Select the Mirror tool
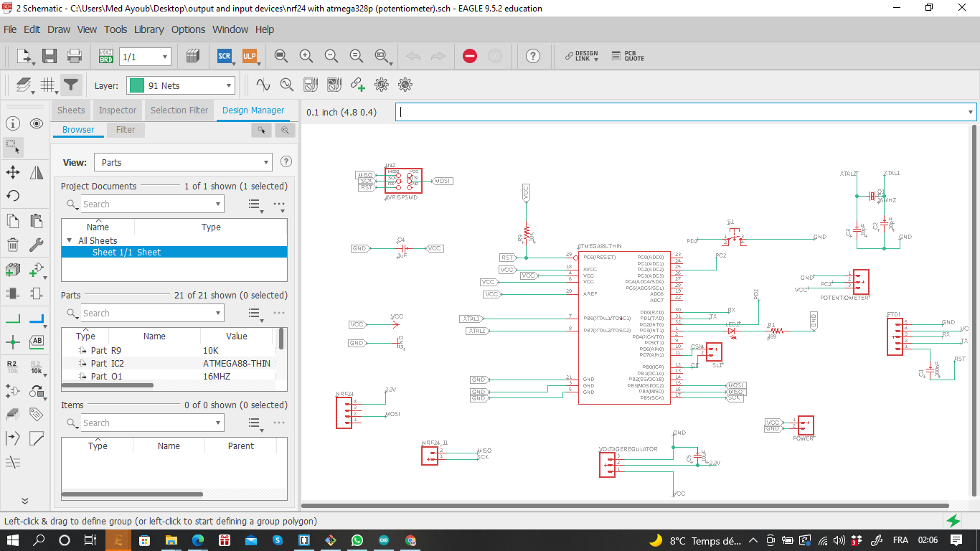Image resolution: width=980 pixels, height=551 pixels. [x=37, y=172]
